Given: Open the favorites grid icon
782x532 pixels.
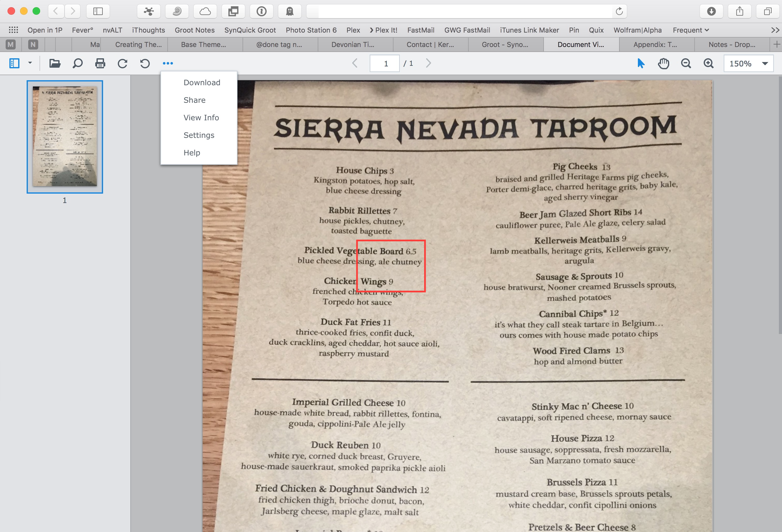Looking at the screenshot, I should (13, 30).
